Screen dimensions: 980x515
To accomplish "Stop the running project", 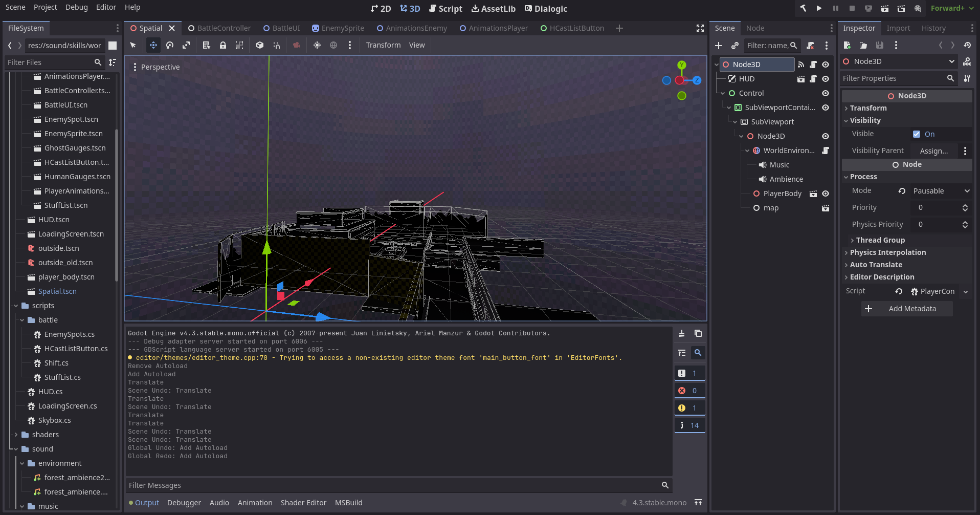I will click(852, 8).
